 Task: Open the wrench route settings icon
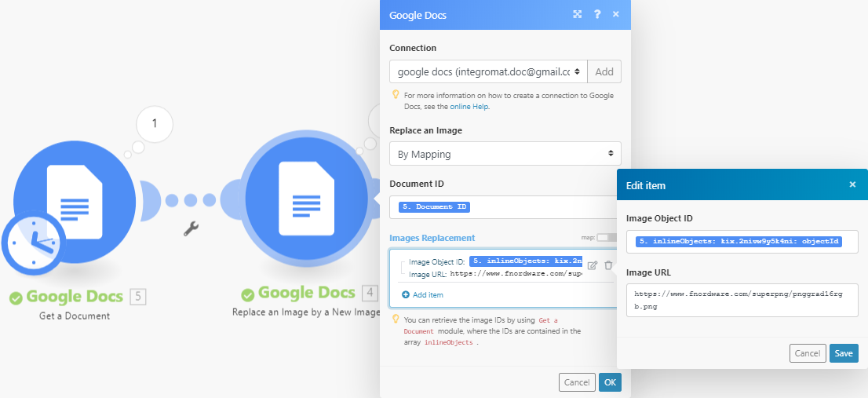tap(191, 228)
